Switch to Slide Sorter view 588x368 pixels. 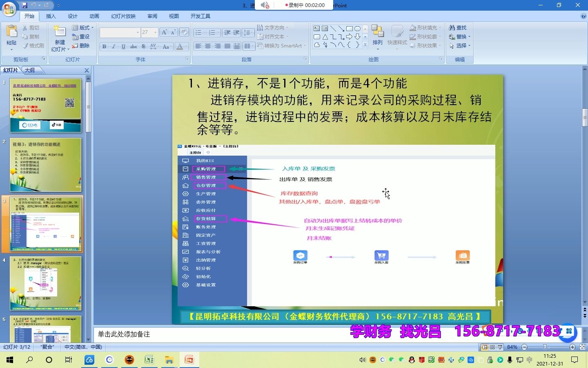tap(492, 347)
